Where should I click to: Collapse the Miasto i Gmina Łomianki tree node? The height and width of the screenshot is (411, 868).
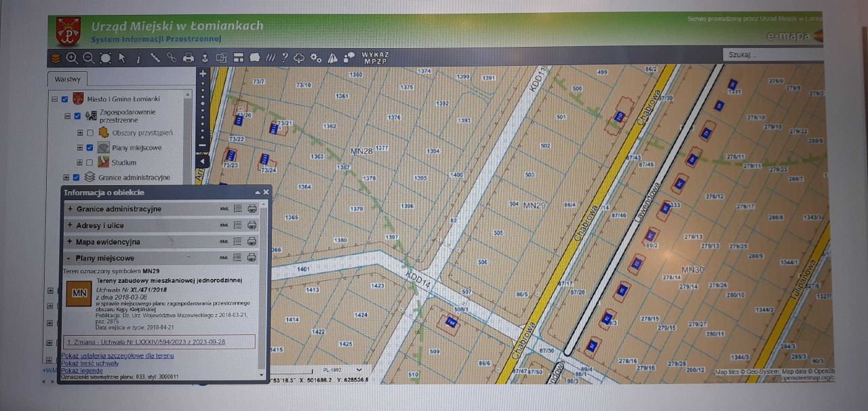54,99
